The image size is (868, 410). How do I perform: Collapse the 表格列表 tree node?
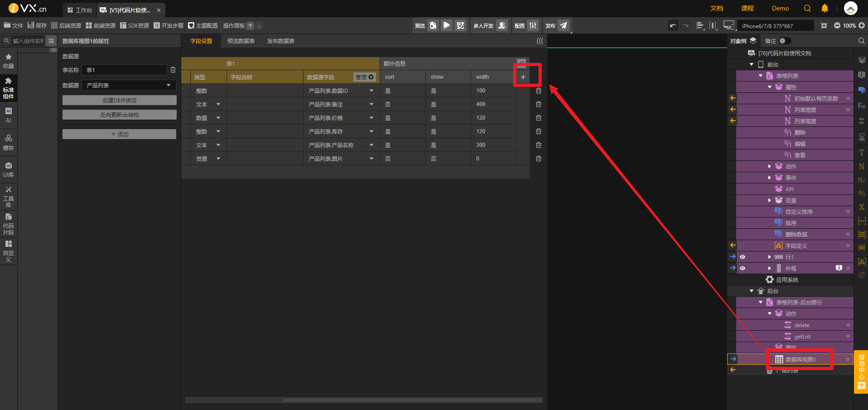tap(761, 76)
